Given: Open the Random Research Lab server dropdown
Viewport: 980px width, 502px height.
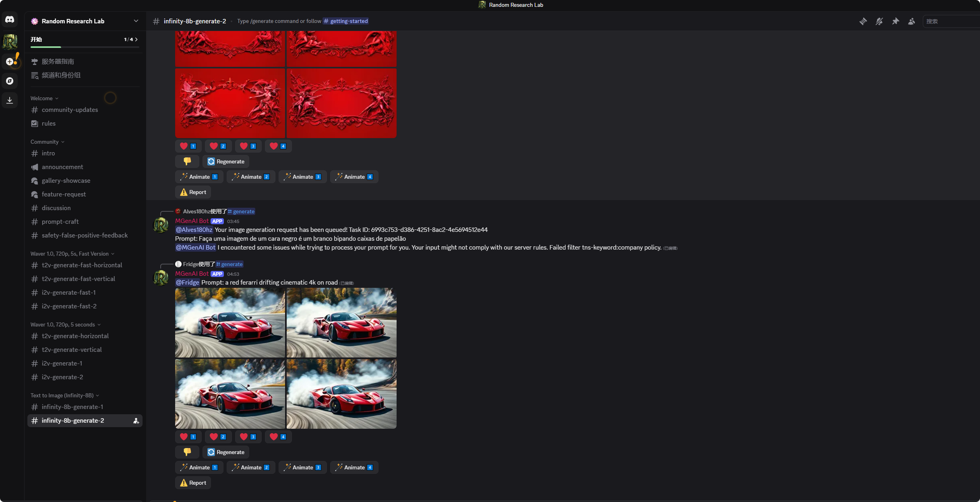Looking at the screenshot, I should click(x=136, y=21).
